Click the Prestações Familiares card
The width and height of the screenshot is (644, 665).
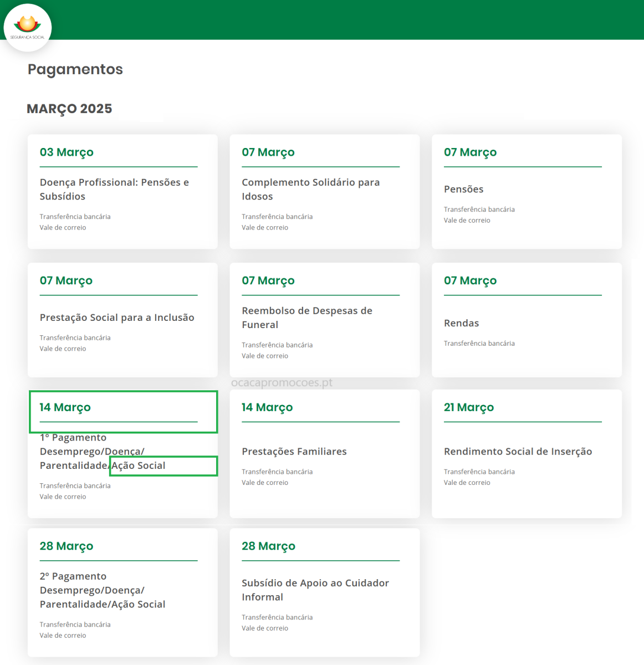coord(324,454)
